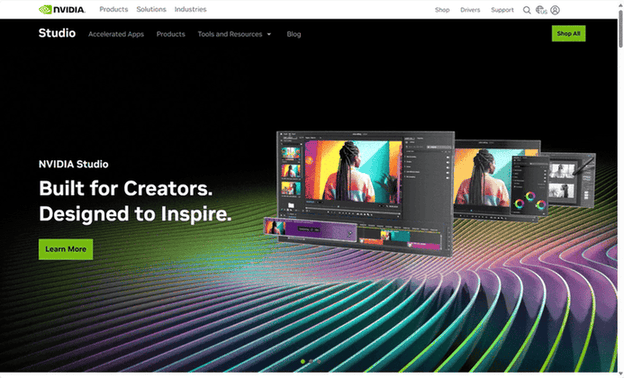Click the color wheels panel image
This screenshot has height=378, width=624.
click(530, 186)
